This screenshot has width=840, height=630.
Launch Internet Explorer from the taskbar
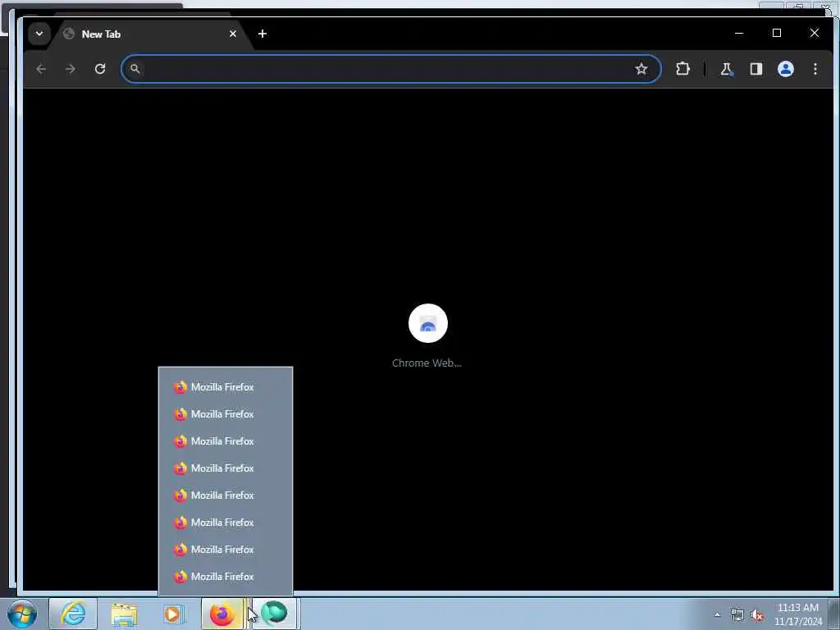point(73,614)
